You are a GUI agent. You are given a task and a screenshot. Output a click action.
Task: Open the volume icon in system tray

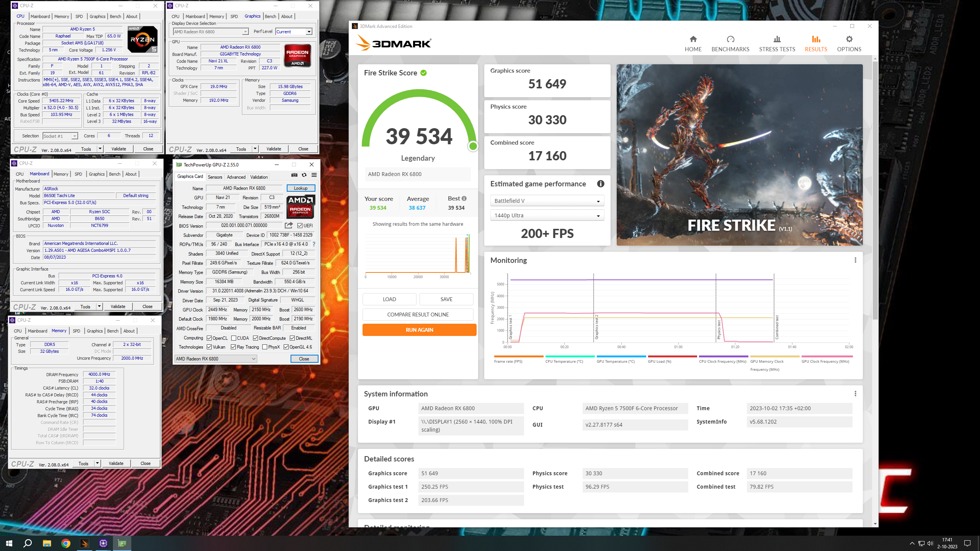click(x=930, y=543)
